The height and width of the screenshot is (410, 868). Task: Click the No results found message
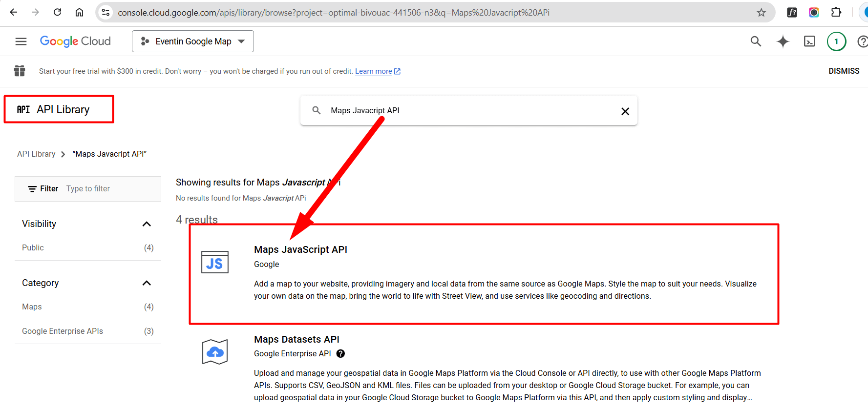(241, 198)
